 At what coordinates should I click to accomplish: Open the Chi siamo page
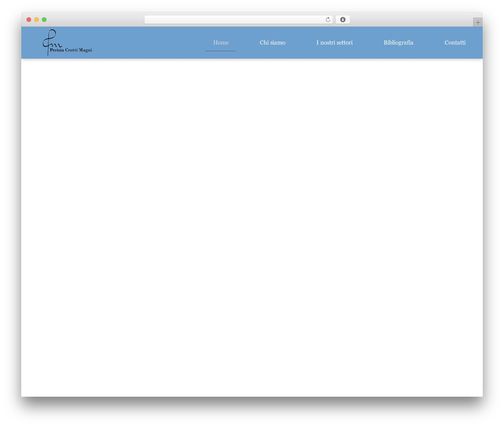pyautogui.click(x=272, y=43)
